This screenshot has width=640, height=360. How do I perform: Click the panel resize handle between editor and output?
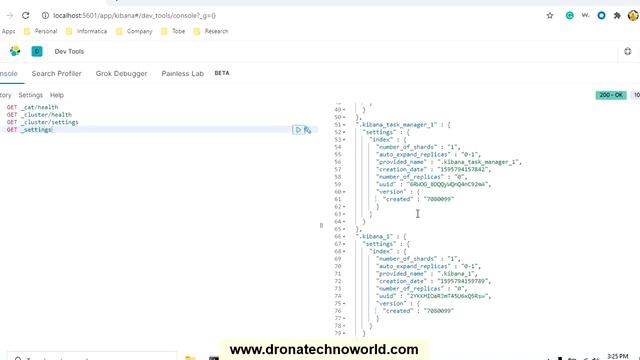(x=321, y=225)
